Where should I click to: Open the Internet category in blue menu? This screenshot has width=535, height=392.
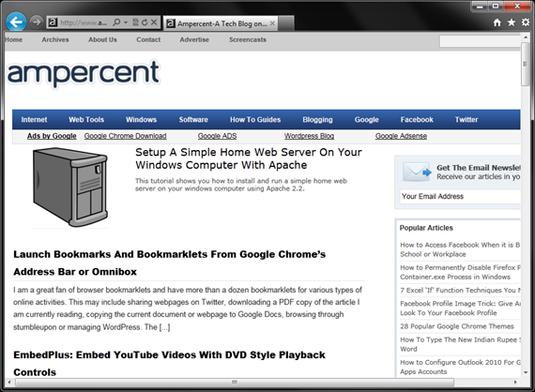[34, 120]
